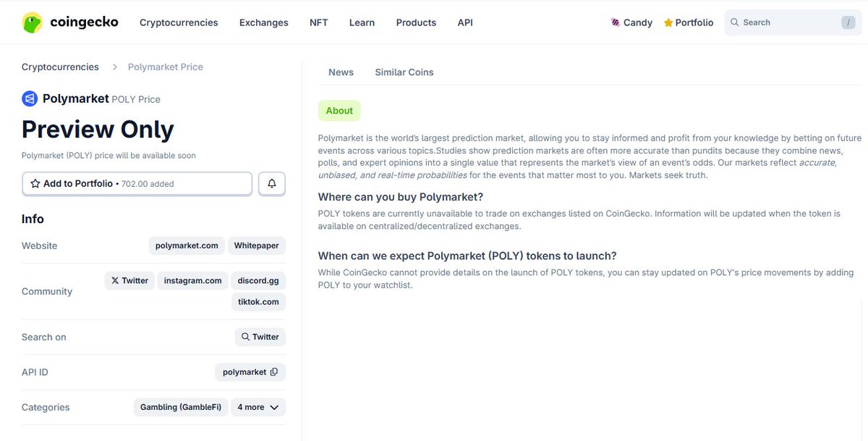The width and height of the screenshot is (868, 441).
Task: Click the CoinGecko gecko logo
Action: pos(32,22)
